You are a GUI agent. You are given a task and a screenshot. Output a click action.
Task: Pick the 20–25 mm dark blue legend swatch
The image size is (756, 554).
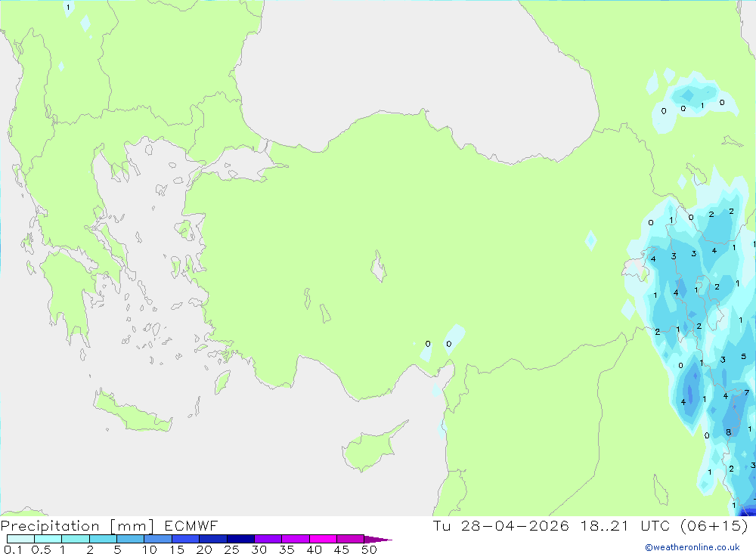point(213,539)
